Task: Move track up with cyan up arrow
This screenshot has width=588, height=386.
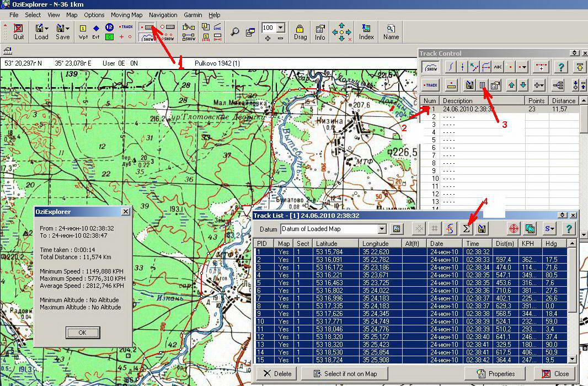Action: 511,85
